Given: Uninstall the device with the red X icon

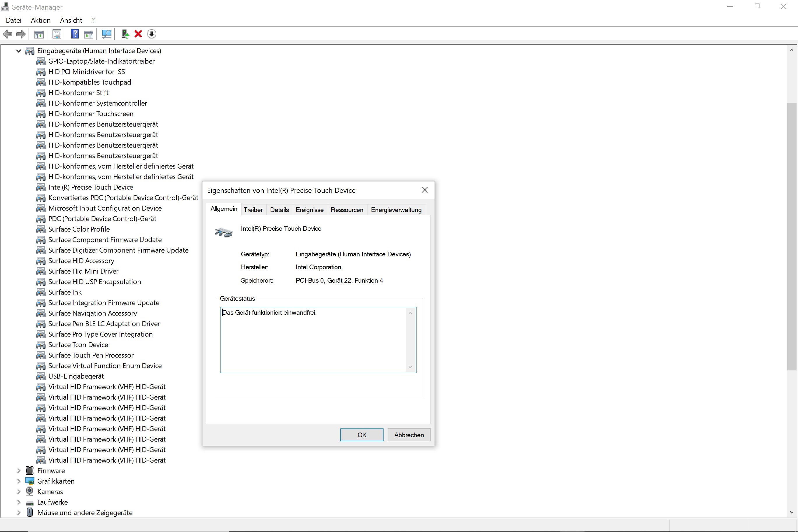Looking at the screenshot, I should [x=138, y=34].
